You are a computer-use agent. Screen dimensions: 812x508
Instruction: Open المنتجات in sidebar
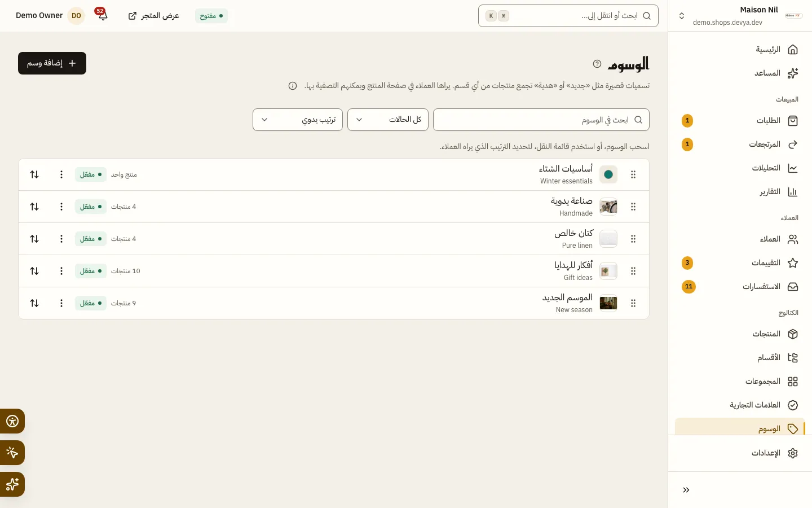740,334
